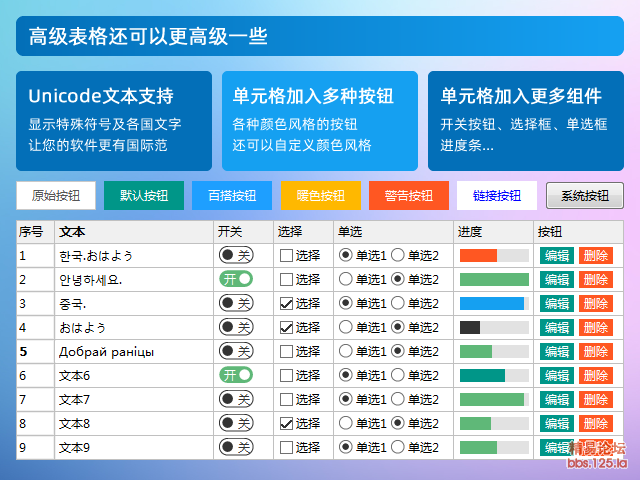Toggle the switch in row 5
The width and height of the screenshot is (640, 480).
coord(236,351)
